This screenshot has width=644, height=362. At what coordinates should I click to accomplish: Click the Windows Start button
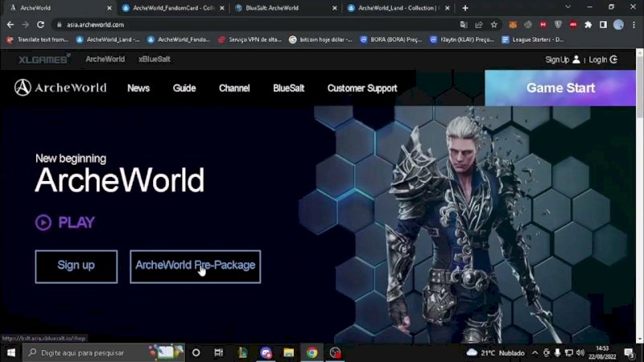(x=11, y=352)
